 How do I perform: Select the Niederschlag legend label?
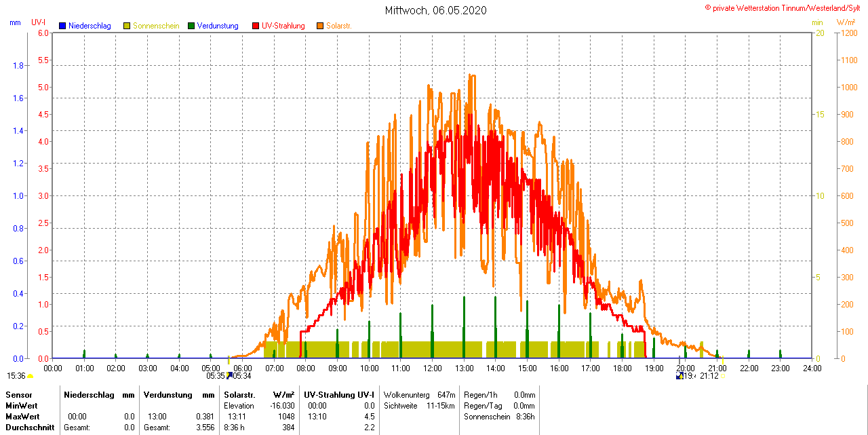pos(90,26)
